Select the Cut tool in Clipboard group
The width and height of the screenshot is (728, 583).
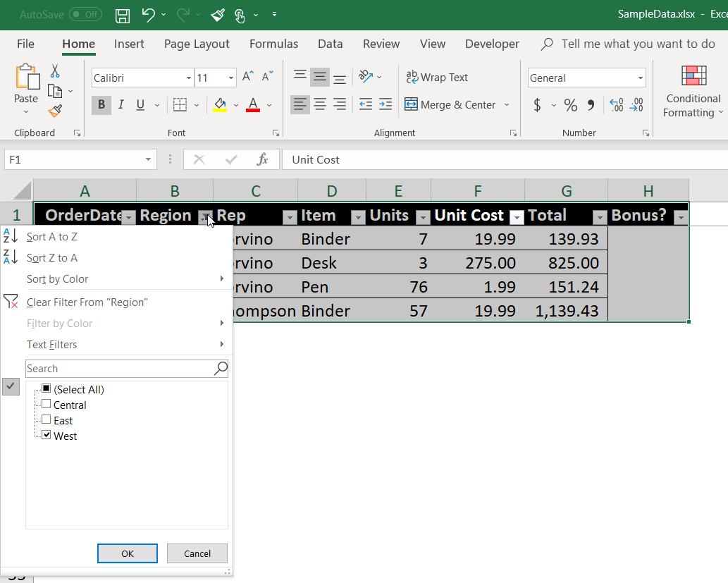point(56,69)
